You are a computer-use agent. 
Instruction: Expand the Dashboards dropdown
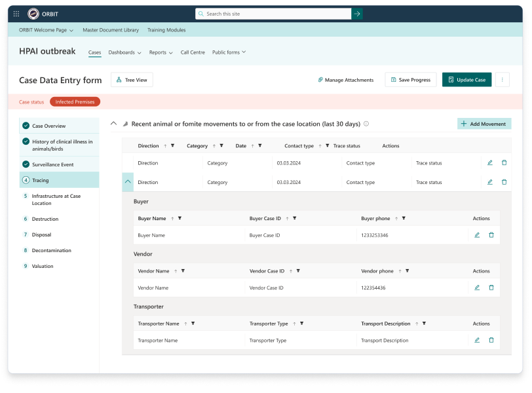pyautogui.click(x=125, y=52)
